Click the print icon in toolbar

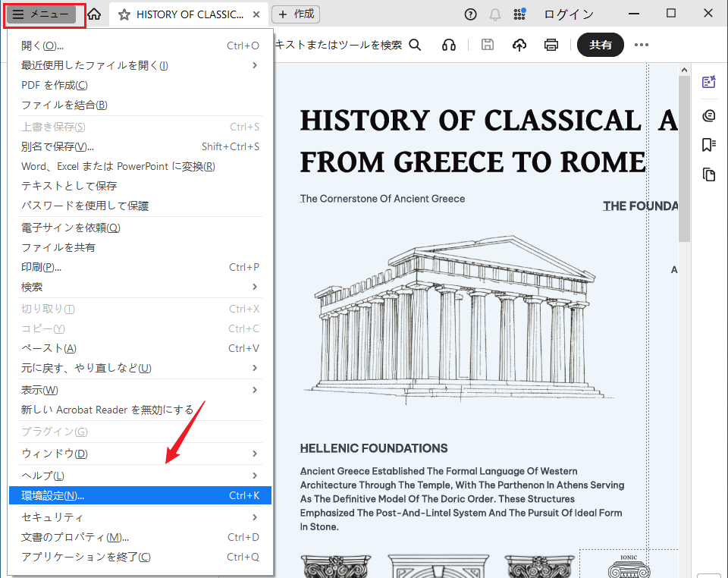click(551, 45)
